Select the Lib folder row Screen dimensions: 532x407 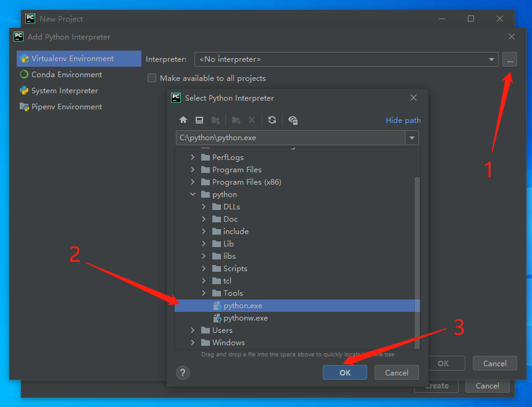coord(297,244)
